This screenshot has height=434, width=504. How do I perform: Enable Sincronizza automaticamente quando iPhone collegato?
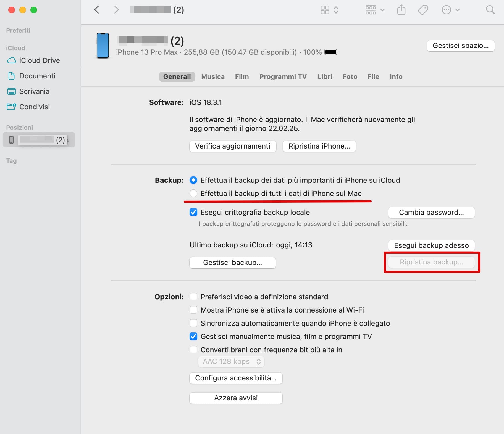(x=193, y=323)
